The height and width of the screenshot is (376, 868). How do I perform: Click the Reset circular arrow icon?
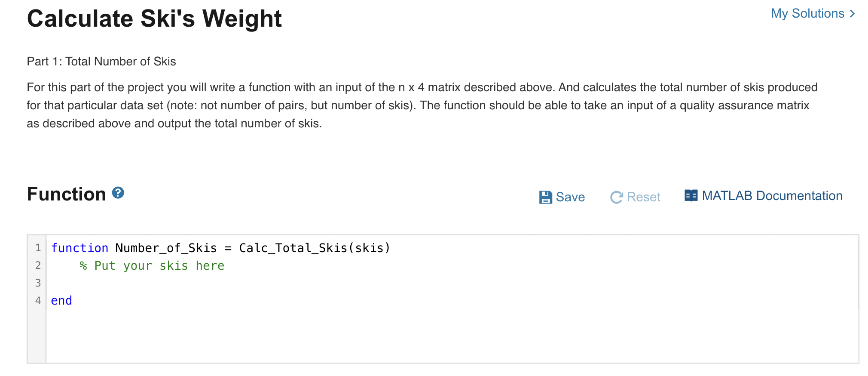pos(616,197)
